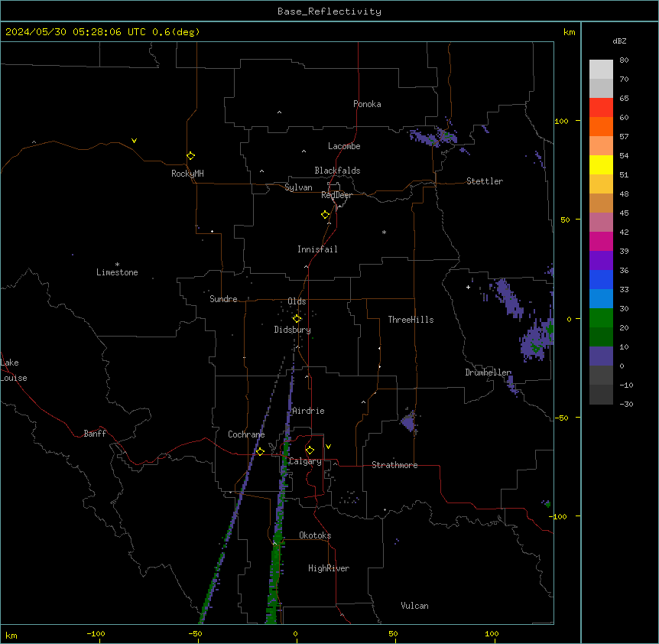Viewport: 659px width, 644px height.
Task: Click the -100 tick on the bottom axis
Action: click(x=96, y=633)
